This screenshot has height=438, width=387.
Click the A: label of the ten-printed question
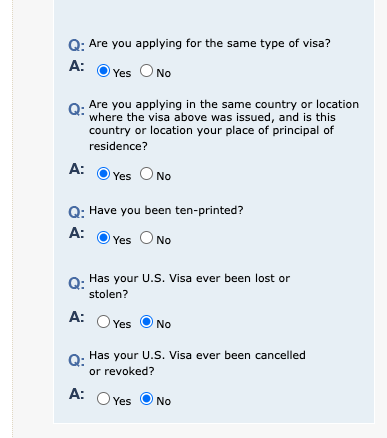click(x=77, y=233)
